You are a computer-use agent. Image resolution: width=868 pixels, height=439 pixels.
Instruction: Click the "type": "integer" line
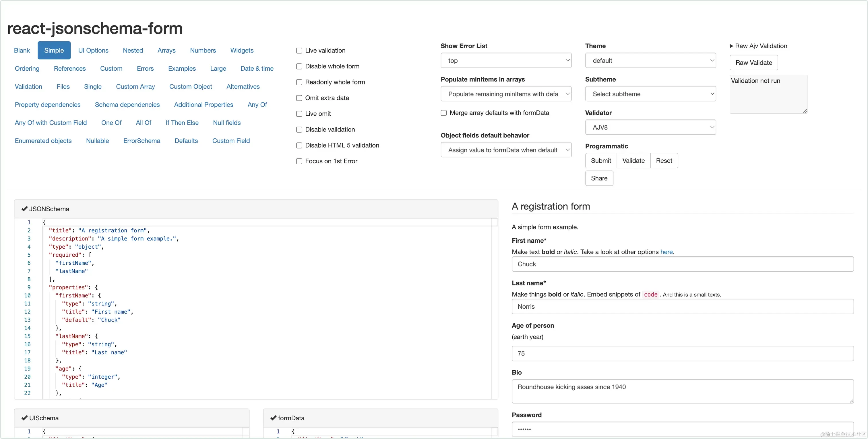[91, 377]
